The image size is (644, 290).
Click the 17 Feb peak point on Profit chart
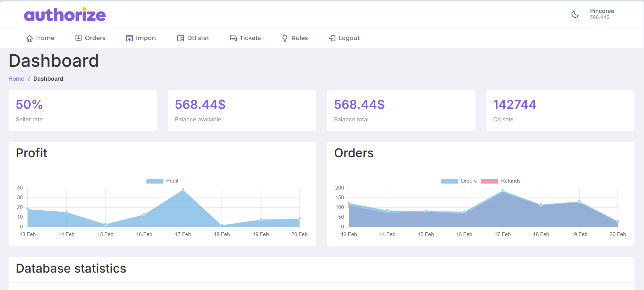coord(183,190)
